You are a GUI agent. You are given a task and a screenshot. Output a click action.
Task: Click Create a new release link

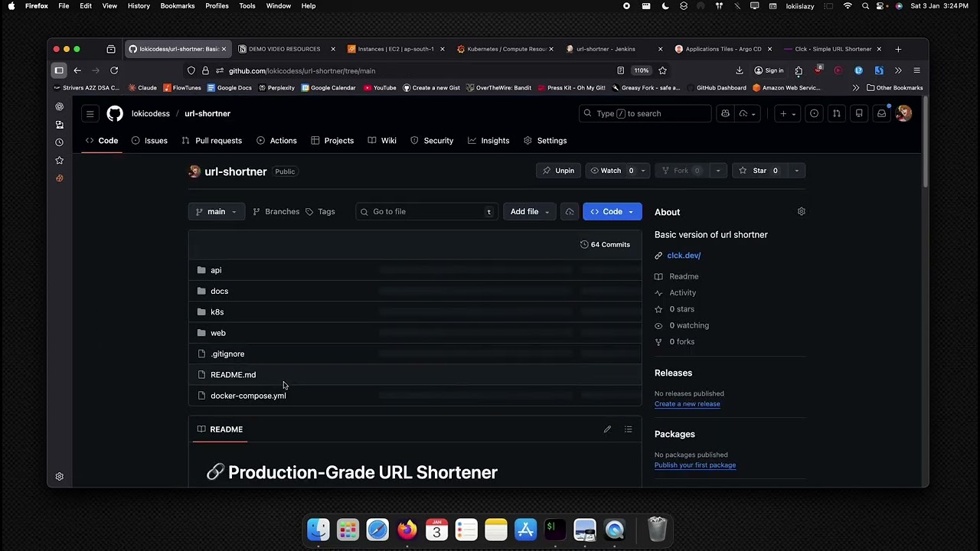point(687,404)
